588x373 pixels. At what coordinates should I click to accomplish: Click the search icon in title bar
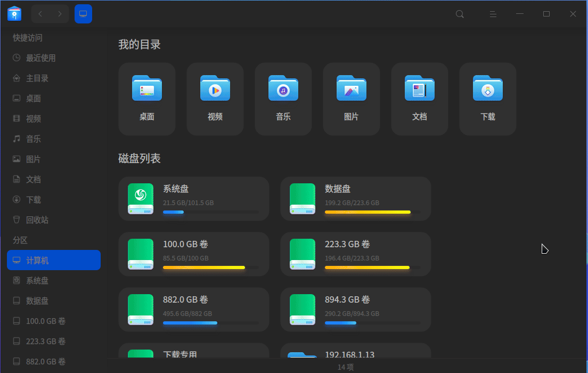coord(460,14)
